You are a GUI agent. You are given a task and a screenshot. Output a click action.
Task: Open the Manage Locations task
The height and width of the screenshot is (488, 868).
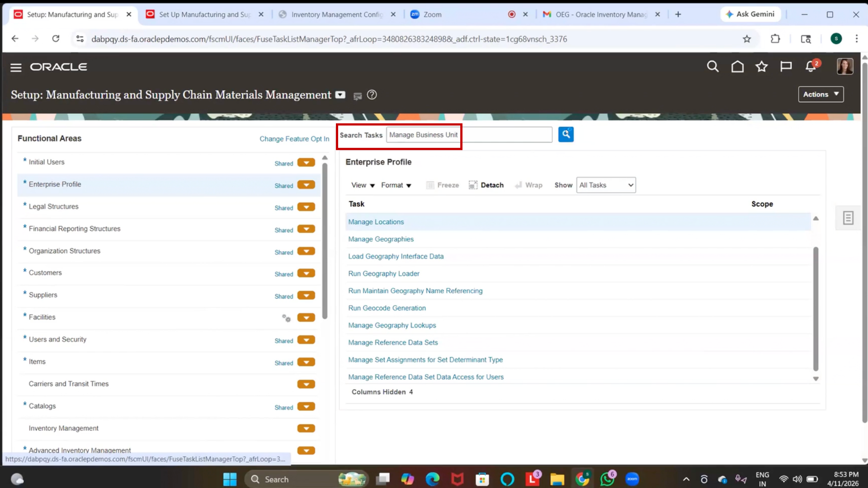tap(376, 222)
